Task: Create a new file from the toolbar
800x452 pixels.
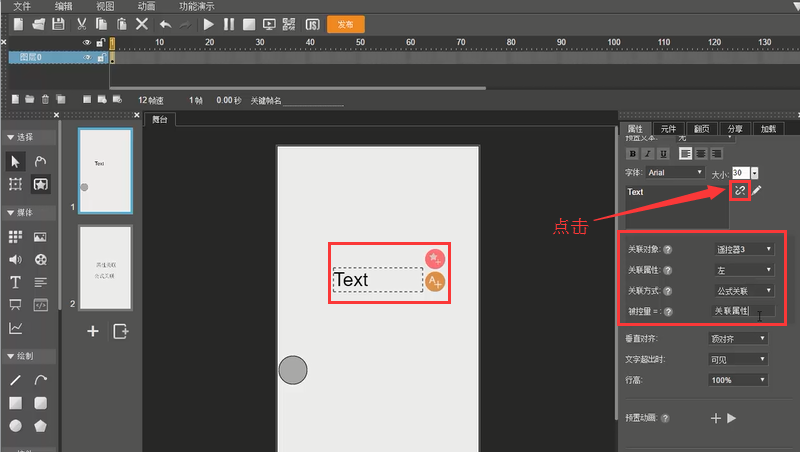Action: 18,24
